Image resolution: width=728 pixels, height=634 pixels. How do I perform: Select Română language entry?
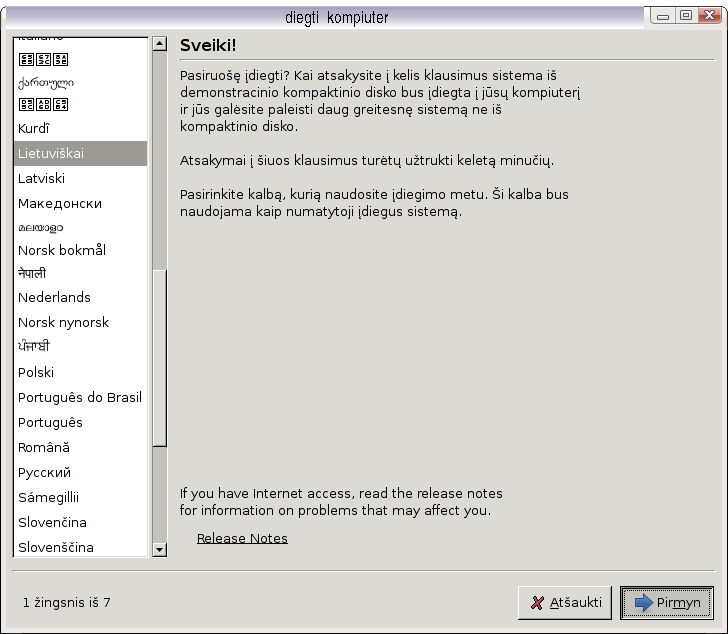tap(44, 447)
